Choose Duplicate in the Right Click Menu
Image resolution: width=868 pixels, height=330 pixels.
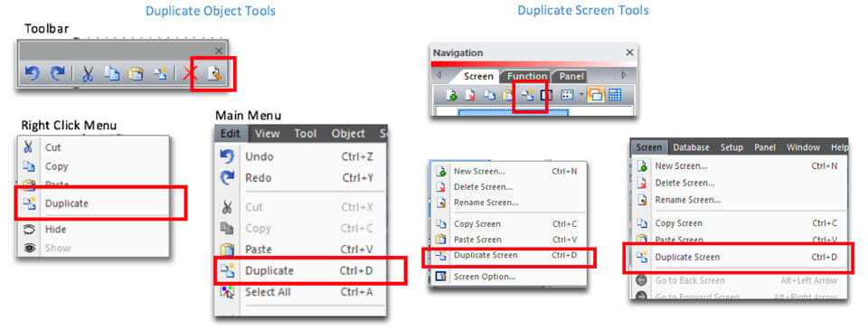tap(93, 203)
